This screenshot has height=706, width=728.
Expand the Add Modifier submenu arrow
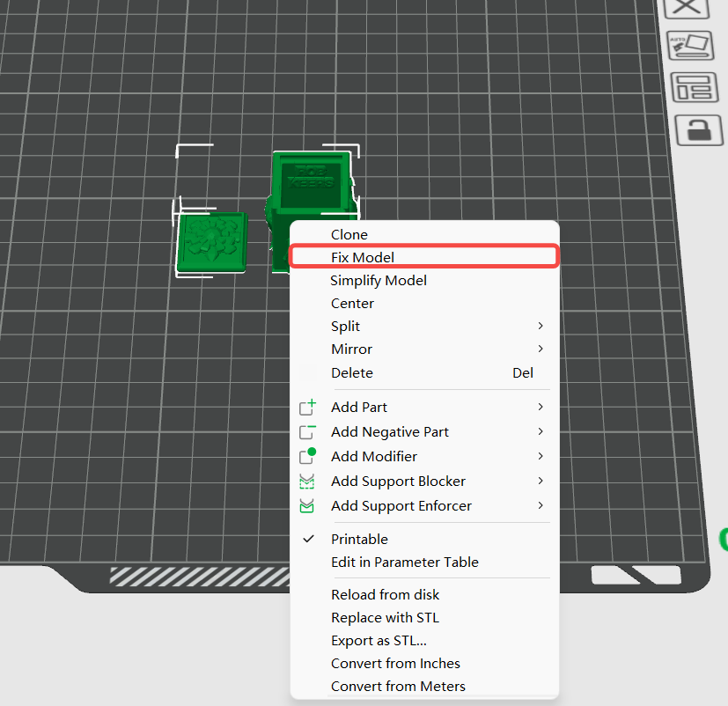(540, 456)
